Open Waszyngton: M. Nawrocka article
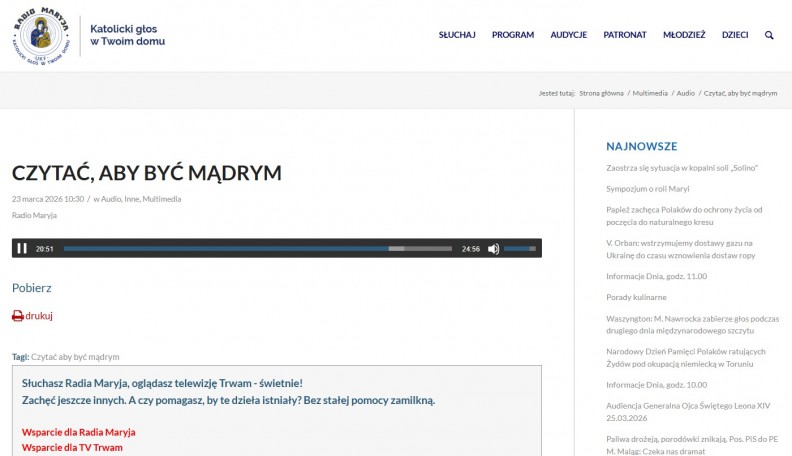The image size is (792, 456). point(692,325)
